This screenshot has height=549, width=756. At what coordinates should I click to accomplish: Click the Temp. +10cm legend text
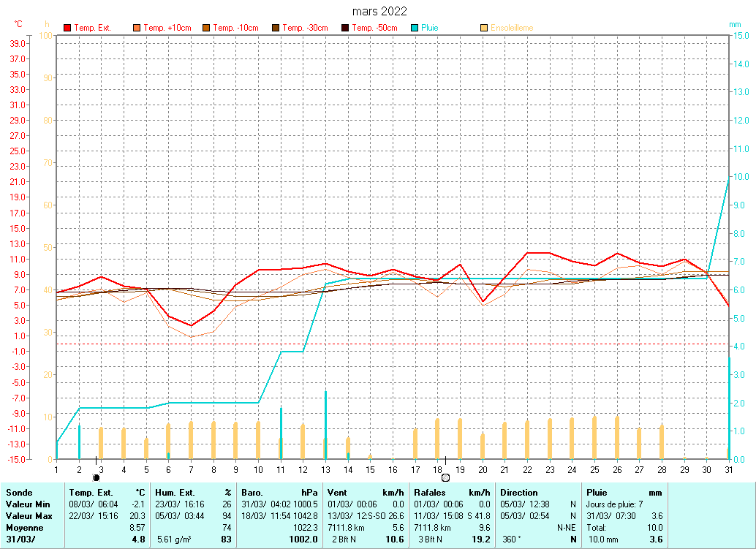coord(167,28)
